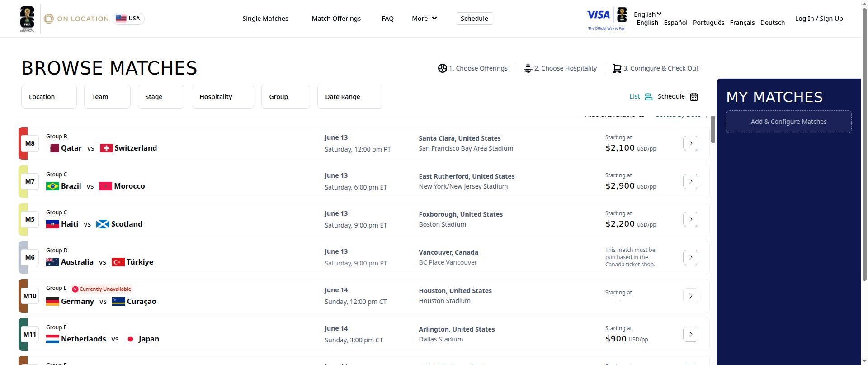Click the Brazil flag
Viewport: 868px width, 365px height.
(x=52, y=186)
